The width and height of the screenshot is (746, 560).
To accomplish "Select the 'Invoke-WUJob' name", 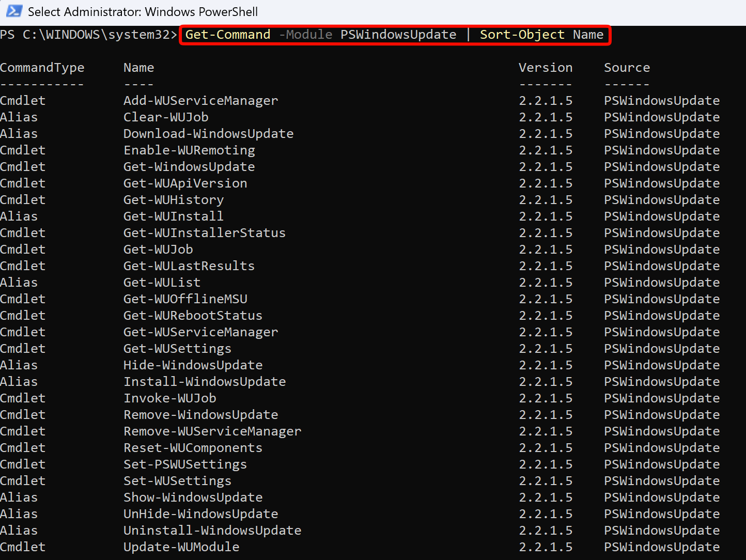I will 170,398.
